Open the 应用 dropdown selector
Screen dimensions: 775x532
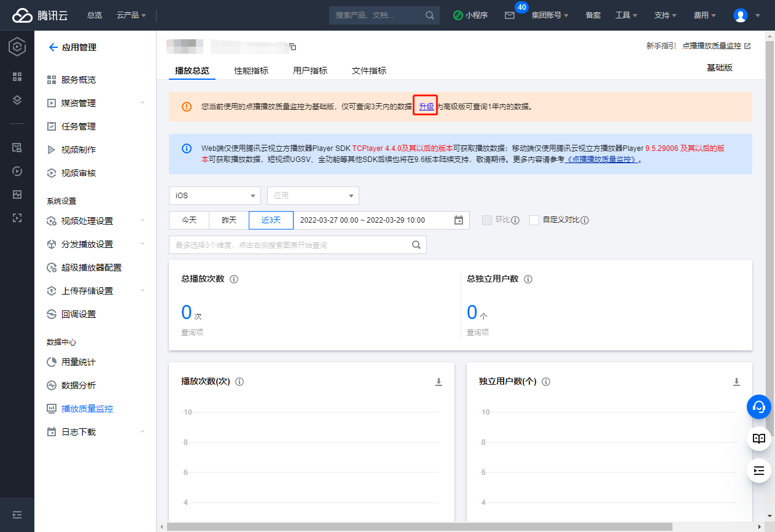pos(313,196)
